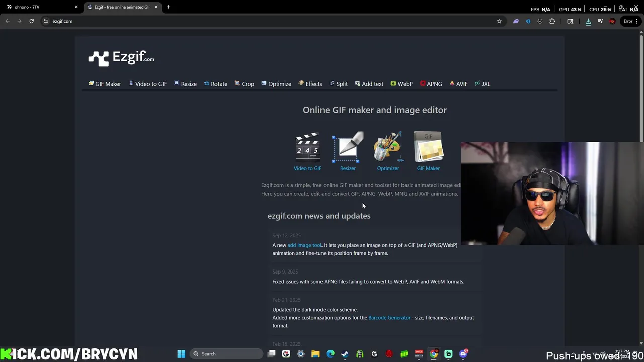This screenshot has width=644, height=362.
Task: Open the Add text menu item
Action: [369, 84]
